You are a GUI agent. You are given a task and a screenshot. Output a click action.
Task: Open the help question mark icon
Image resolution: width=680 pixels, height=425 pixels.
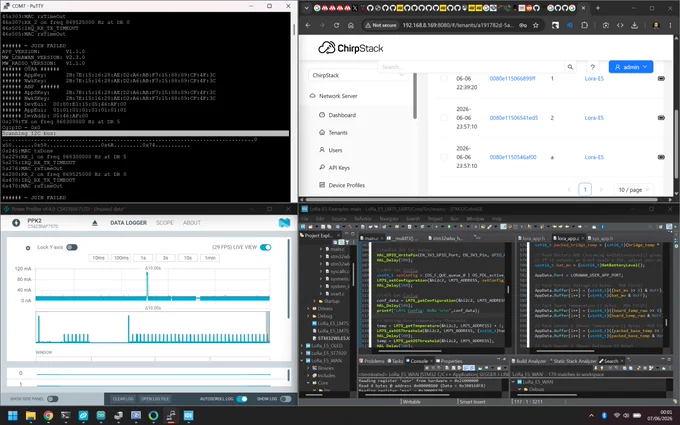pyautogui.click(x=592, y=67)
